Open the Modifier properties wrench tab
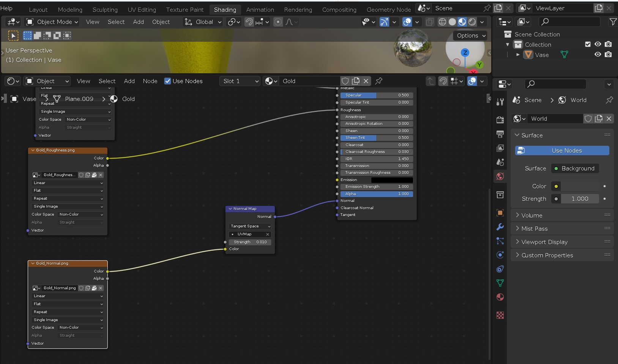This screenshot has height=364, width=618. [500, 227]
